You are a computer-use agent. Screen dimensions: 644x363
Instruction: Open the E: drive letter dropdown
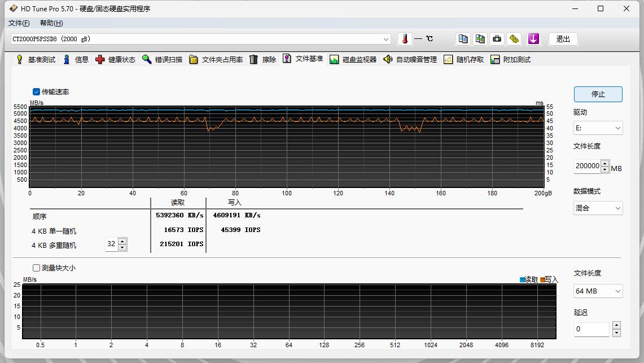coord(598,128)
